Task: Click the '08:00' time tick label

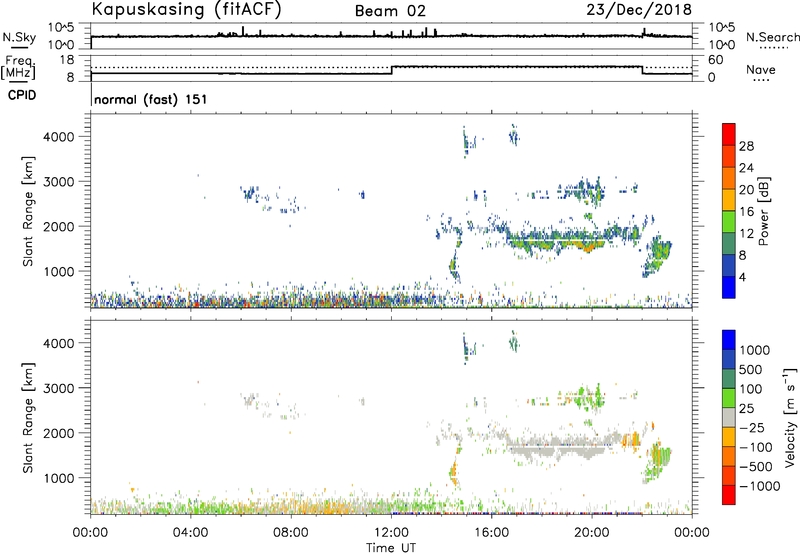Action: 291,533
